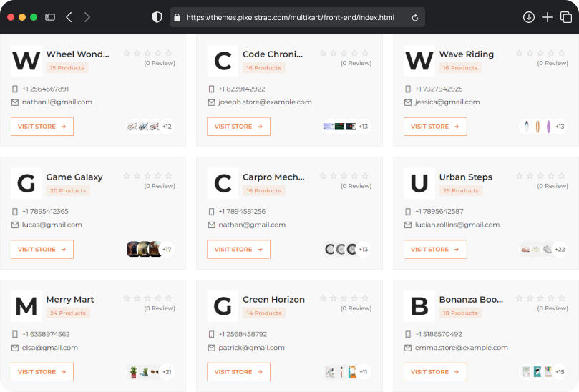Click the Merry Mart 'M' logo
579x392 pixels.
26,306
